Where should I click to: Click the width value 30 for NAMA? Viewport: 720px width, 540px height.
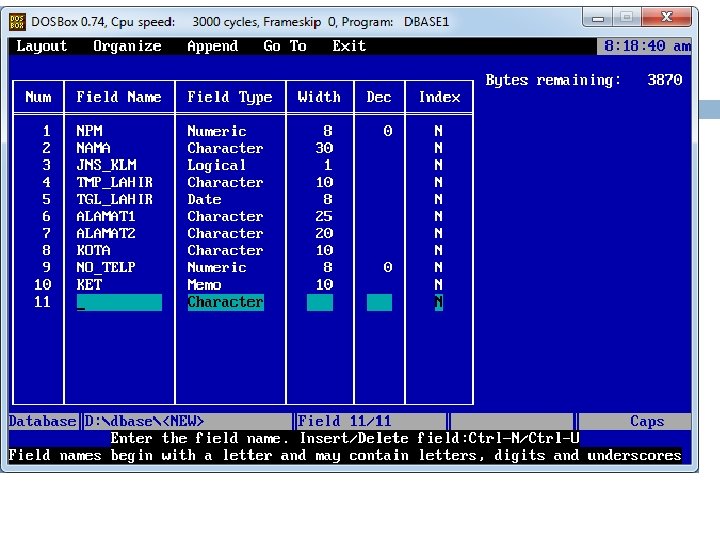(x=324, y=148)
